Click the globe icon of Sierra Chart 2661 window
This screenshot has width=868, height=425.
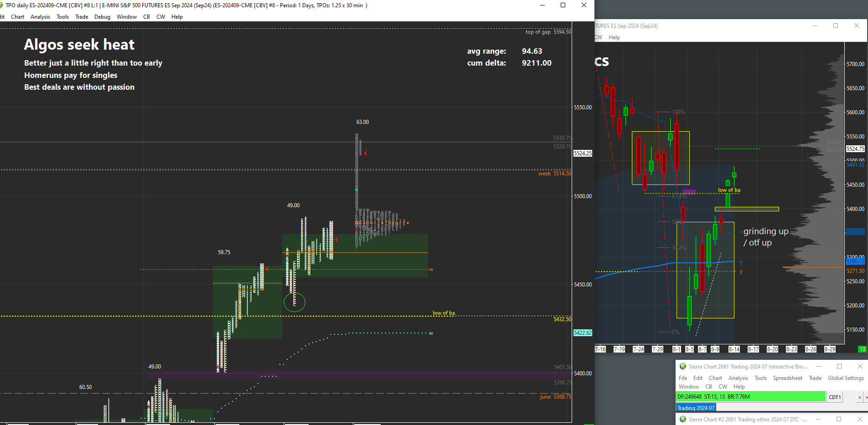(x=683, y=366)
